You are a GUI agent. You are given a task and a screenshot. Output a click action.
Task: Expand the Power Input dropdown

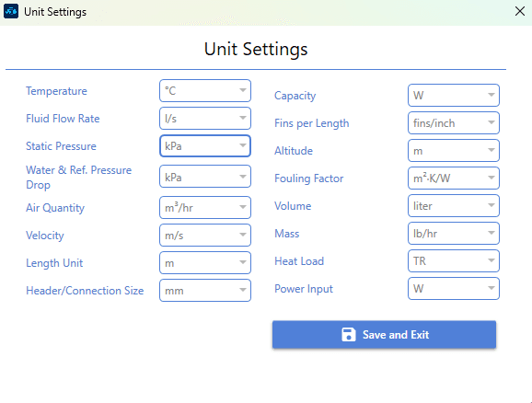coord(454,289)
